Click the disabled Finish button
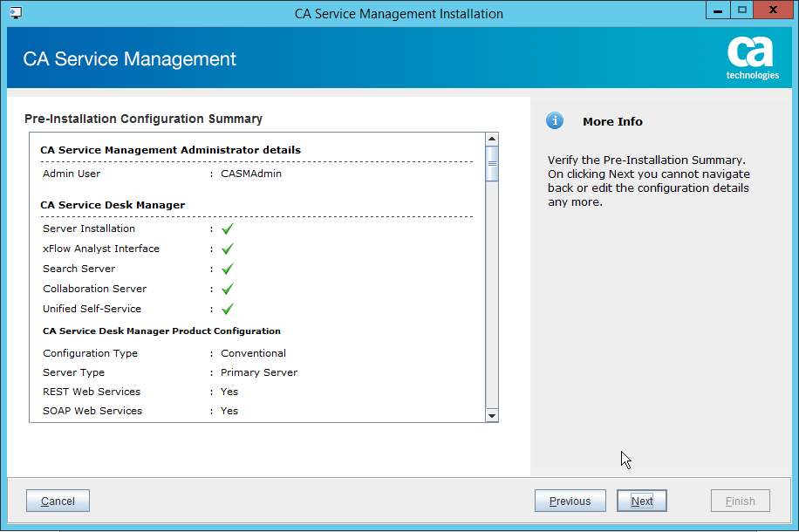Screen dimensions: 799x532 coord(740,501)
